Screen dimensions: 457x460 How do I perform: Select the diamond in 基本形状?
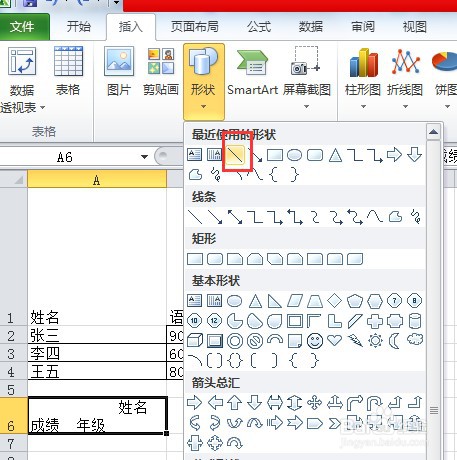click(x=335, y=301)
